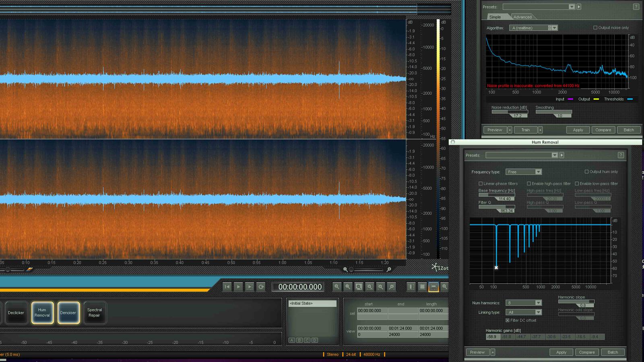Select the Simple tab in Denoiser

click(495, 17)
